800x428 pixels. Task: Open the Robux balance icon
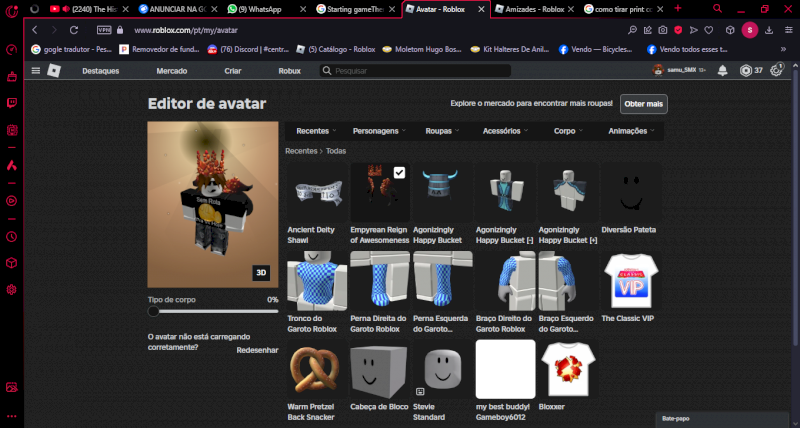(745, 70)
